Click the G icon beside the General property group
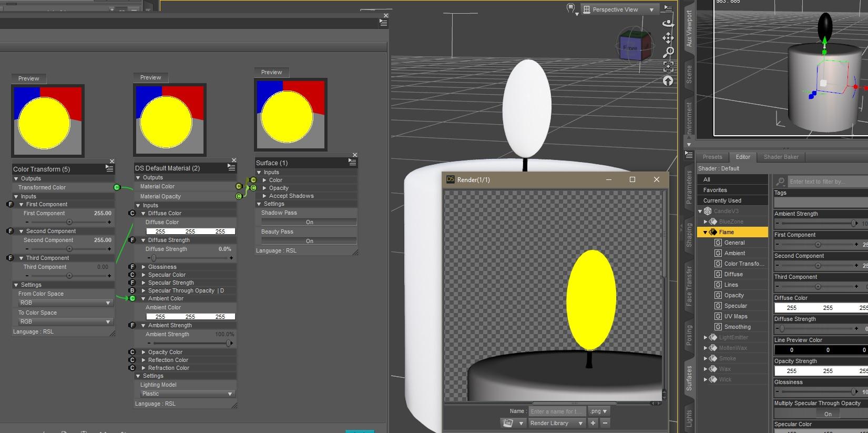Image resolution: width=868 pixels, height=433 pixels. tap(718, 243)
